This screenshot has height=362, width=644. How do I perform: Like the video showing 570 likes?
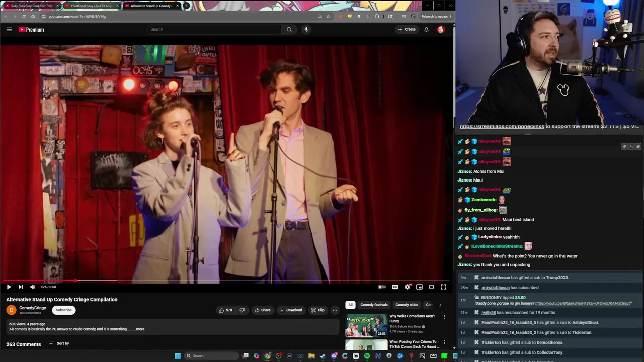[225, 310]
